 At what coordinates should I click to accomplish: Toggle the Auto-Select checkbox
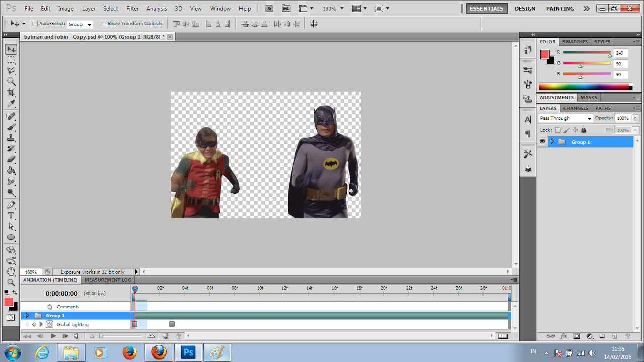point(35,23)
